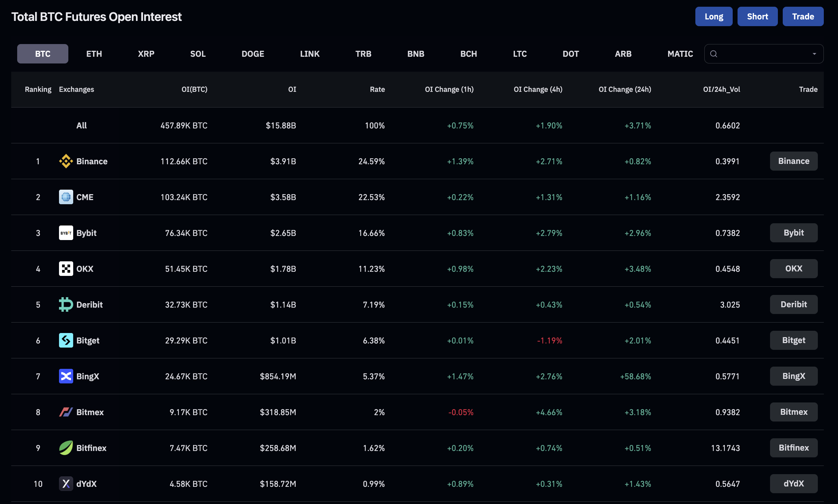Viewport: 838px width, 504px height.
Task: Click the Bitget trade button
Action: [x=794, y=340]
